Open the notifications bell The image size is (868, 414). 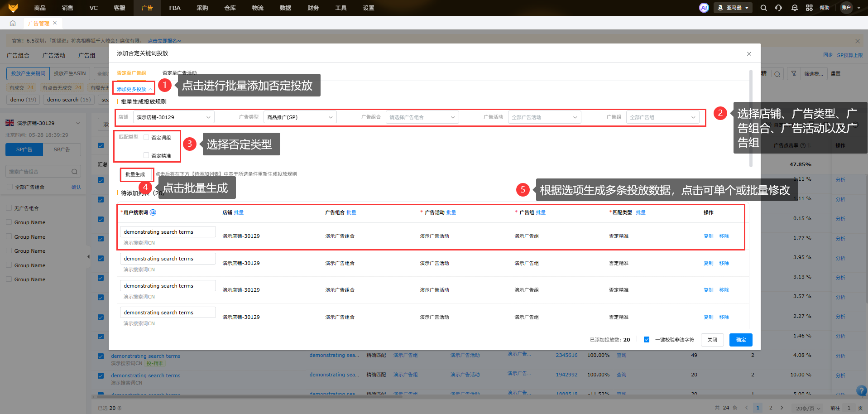coord(794,8)
